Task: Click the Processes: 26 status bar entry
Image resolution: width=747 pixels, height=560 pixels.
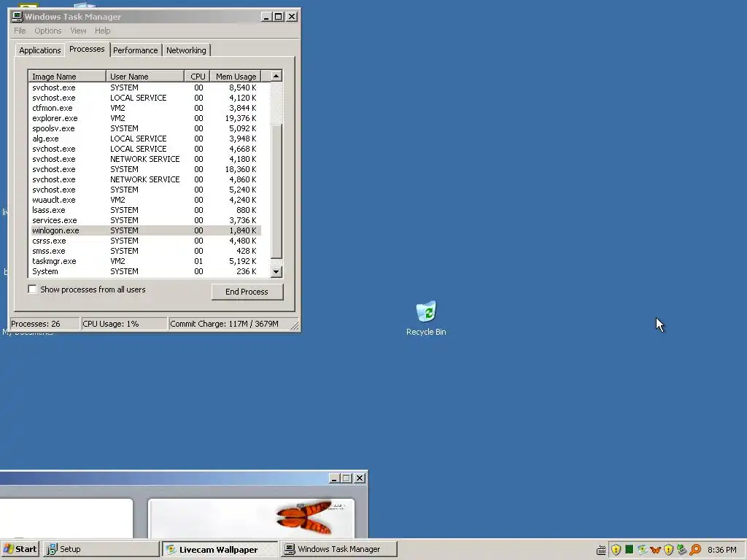Action: coord(44,324)
